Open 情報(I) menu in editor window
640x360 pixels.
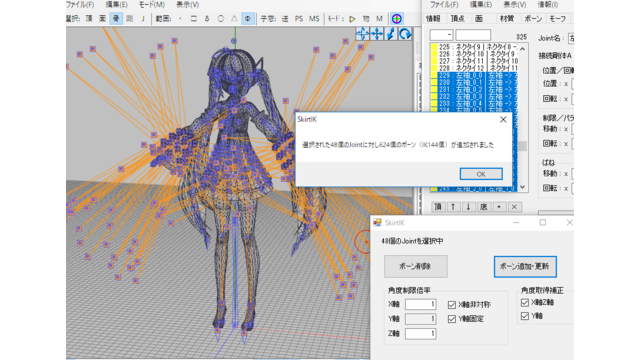pos(547,4)
